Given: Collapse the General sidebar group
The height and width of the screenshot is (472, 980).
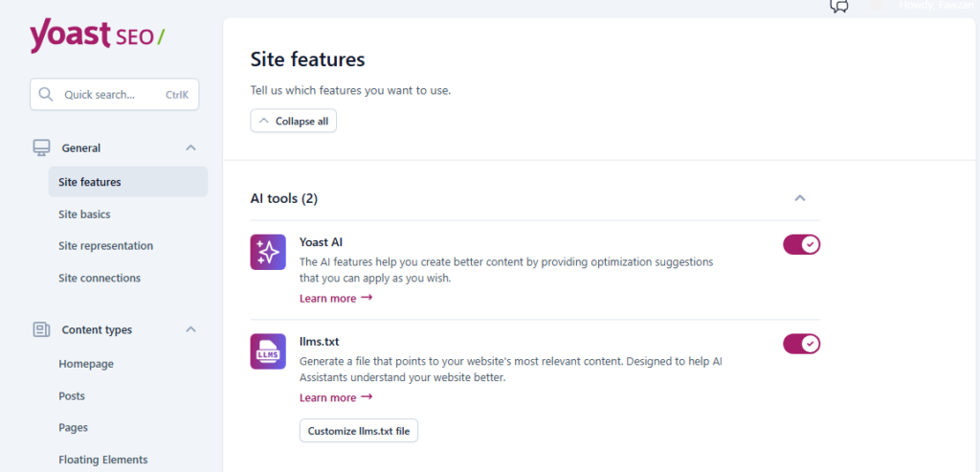Looking at the screenshot, I should point(190,148).
